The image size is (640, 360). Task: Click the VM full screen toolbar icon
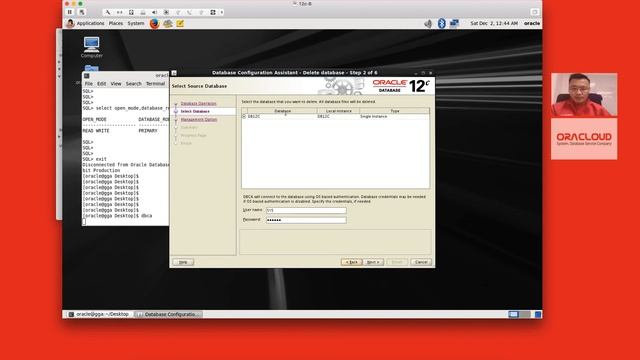tap(213, 12)
